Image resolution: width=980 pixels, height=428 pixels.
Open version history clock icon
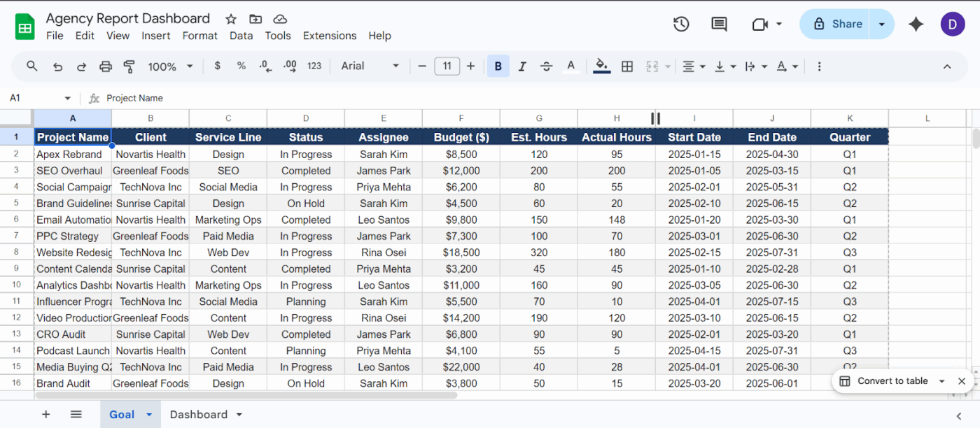click(681, 24)
